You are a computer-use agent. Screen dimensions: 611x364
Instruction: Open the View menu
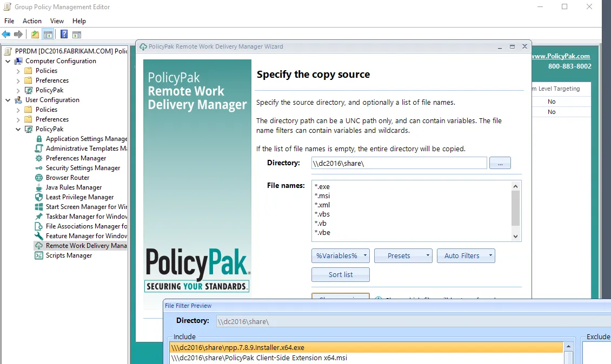point(57,21)
